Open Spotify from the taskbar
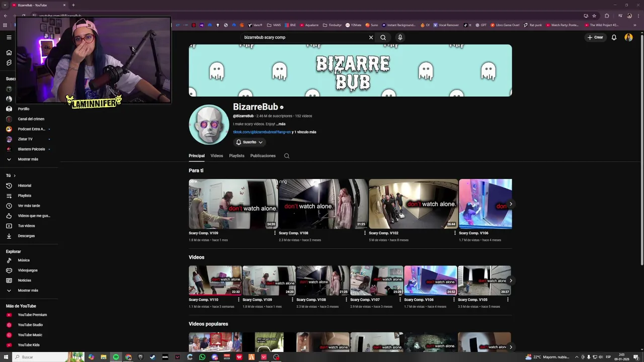Screen dimensions: 644x362 (x=116, y=357)
